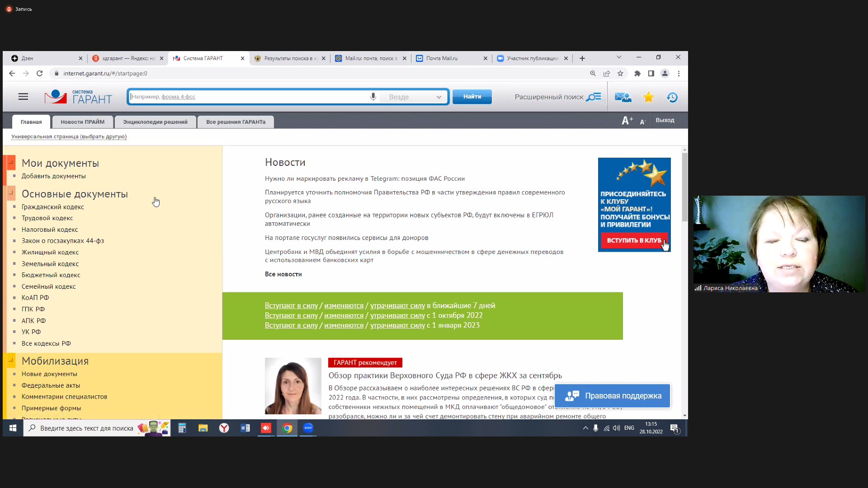The height and width of the screenshot is (488, 868).
Task: Switch to the Новости ПРАЙМ tab
Action: tap(82, 122)
